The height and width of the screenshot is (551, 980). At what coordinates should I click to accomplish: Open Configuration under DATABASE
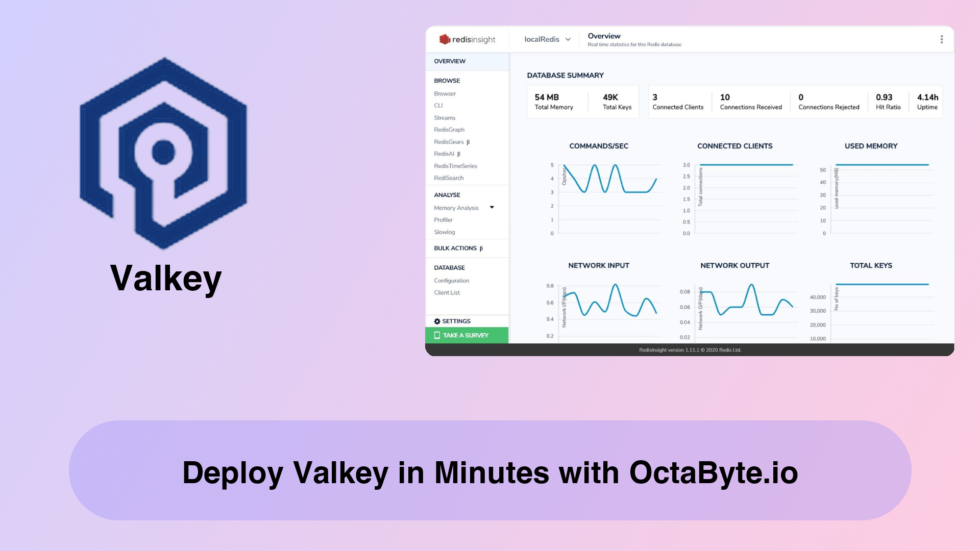point(452,280)
